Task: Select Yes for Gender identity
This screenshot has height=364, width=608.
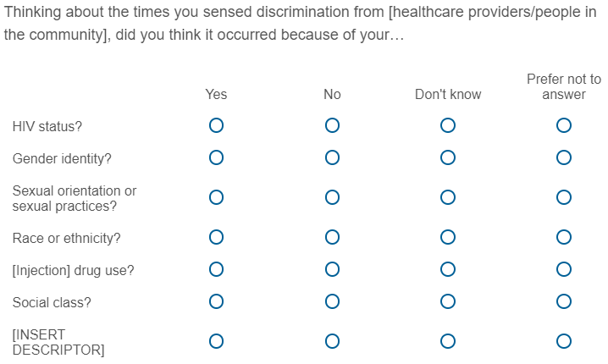Action: point(216,157)
